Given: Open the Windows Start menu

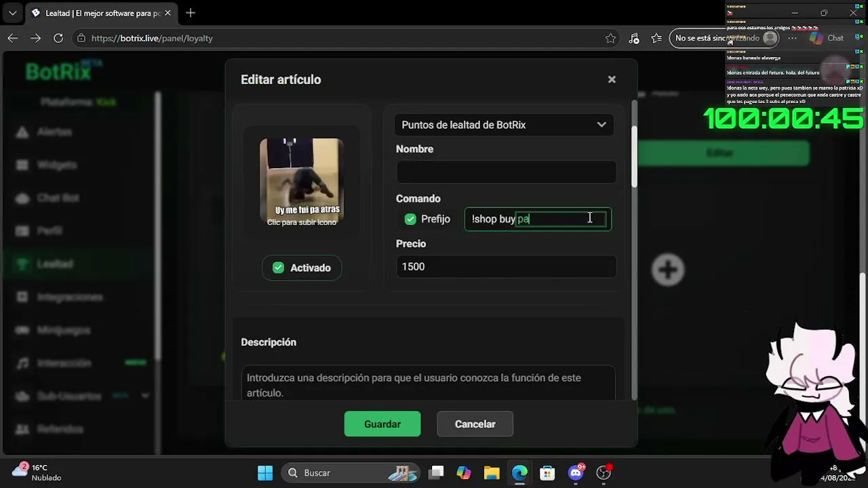Looking at the screenshot, I should point(265,472).
